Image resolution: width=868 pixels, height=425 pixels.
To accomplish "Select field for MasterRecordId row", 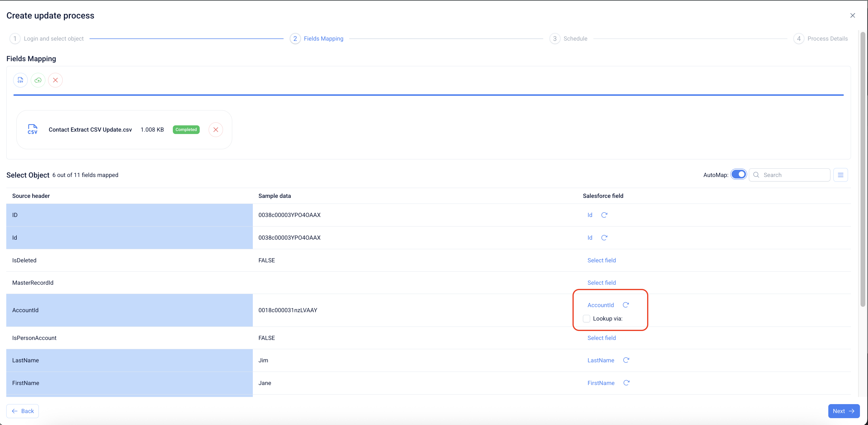I will (x=601, y=283).
